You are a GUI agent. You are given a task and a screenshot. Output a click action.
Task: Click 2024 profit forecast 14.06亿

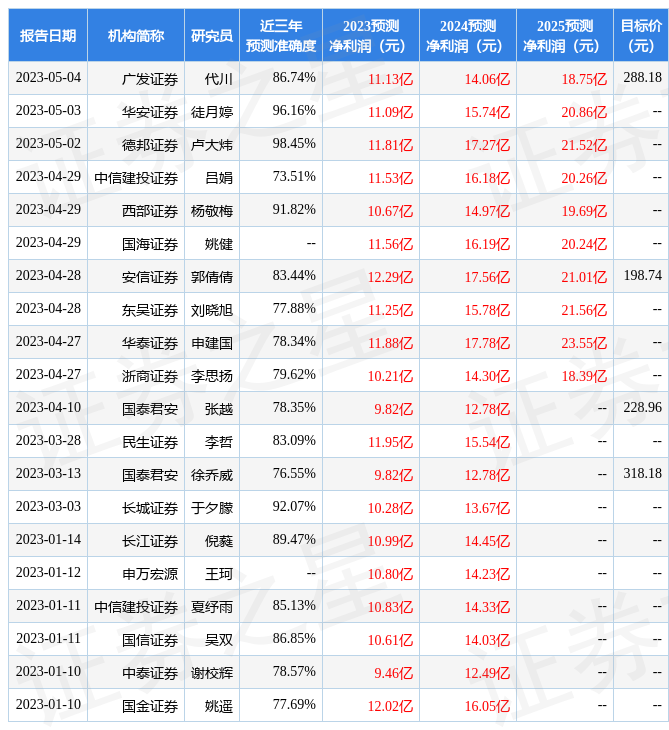click(x=487, y=80)
